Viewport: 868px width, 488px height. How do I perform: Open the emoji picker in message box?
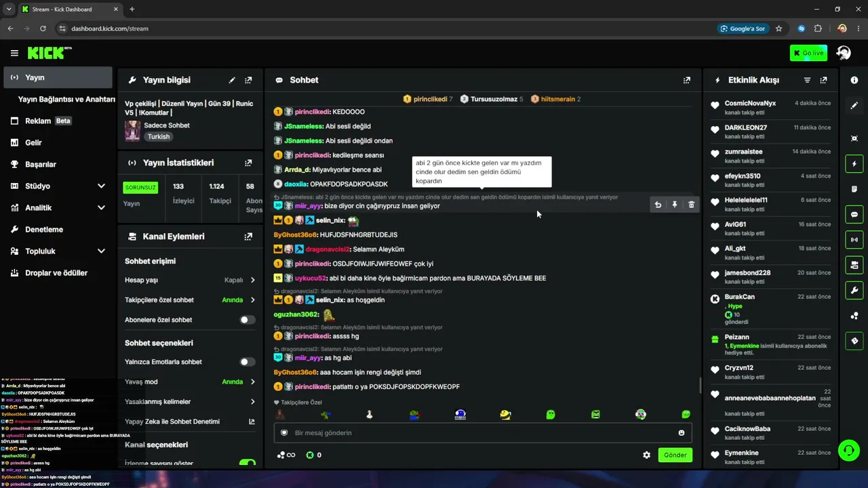pos(682,432)
